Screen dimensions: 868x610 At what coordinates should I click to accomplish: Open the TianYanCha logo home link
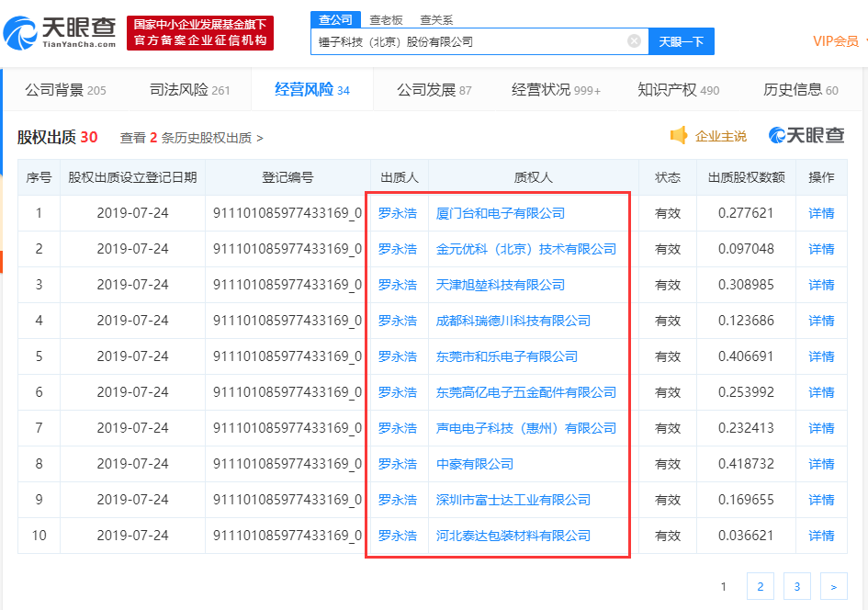(x=60, y=33)
